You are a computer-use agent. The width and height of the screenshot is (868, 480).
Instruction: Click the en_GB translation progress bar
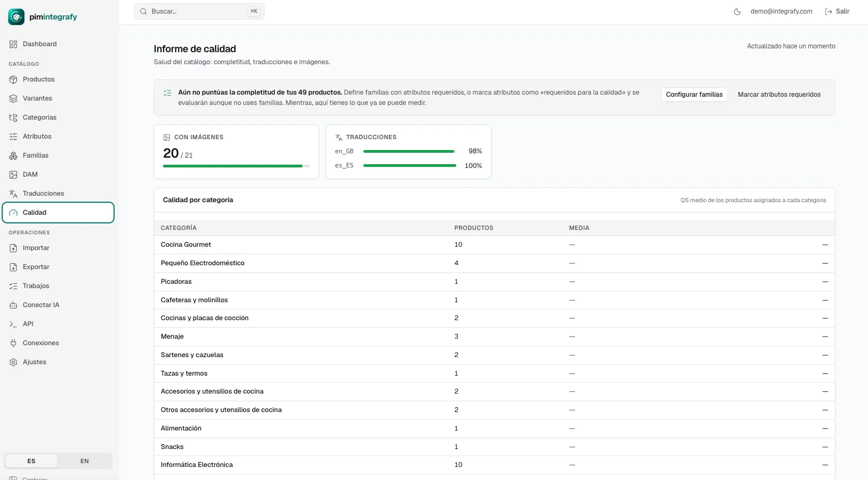coord(410,151)
